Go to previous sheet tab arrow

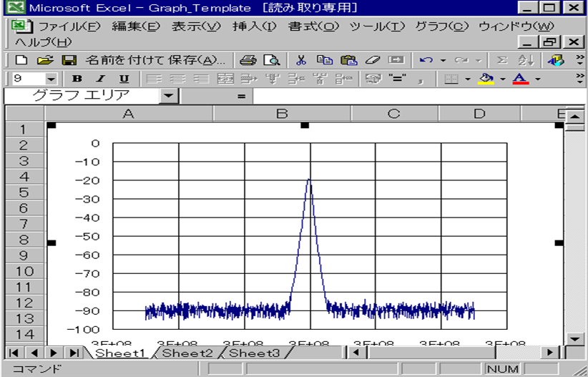(34, 353)
